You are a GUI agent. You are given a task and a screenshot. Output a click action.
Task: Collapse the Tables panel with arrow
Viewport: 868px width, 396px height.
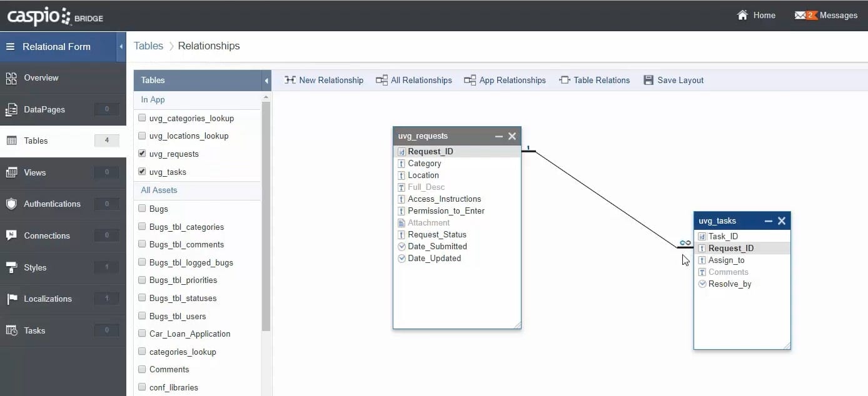[266, 81]
